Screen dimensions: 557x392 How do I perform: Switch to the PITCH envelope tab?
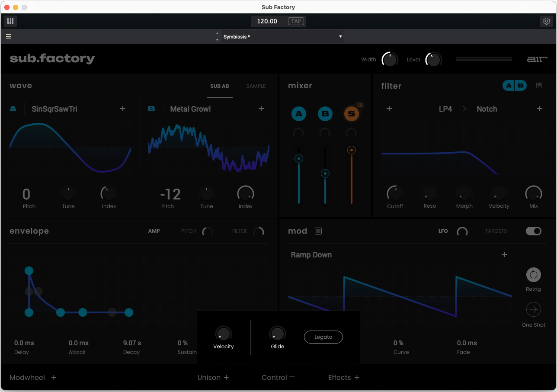[189, 231]
